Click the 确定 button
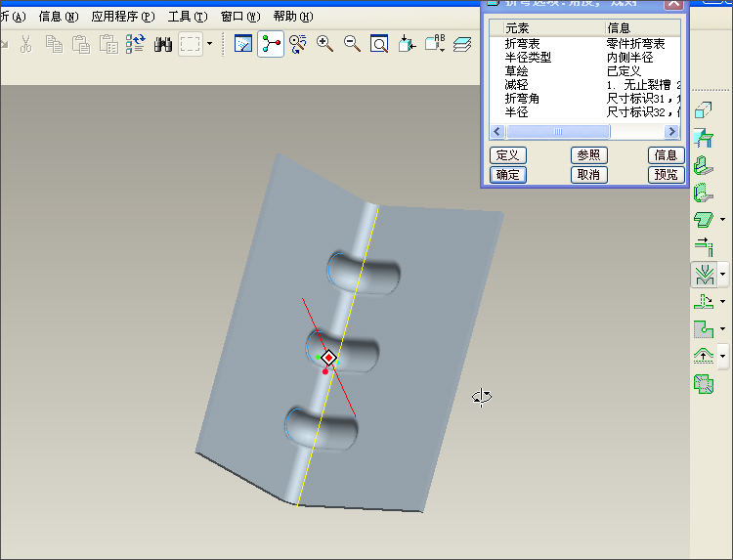733x560 pixels. (x=507, y=175)
